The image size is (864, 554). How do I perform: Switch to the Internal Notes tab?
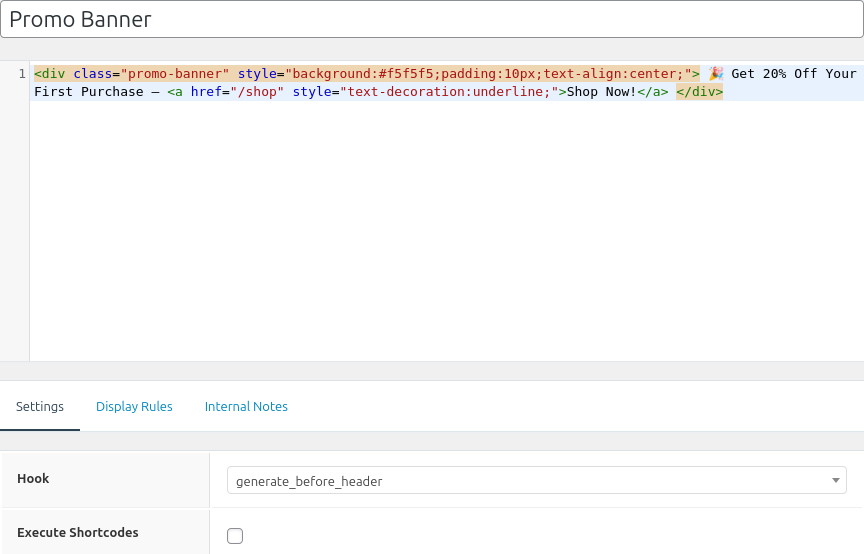coord(246,406)
